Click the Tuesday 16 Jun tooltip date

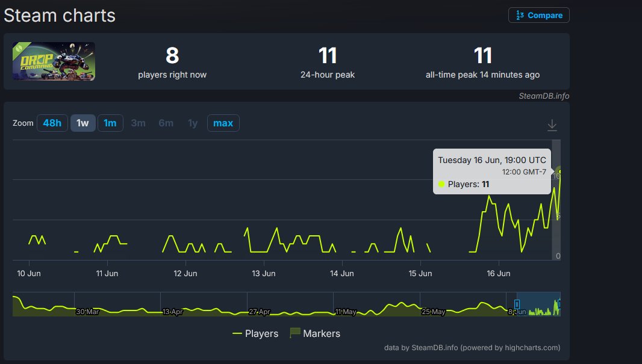click(492, 160)
